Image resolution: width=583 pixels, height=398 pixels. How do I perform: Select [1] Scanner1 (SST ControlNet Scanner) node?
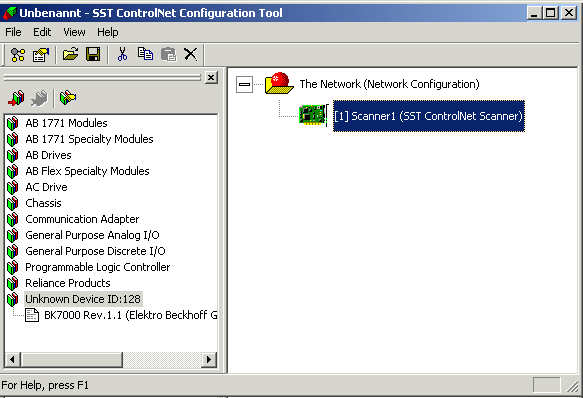point(429,116)
